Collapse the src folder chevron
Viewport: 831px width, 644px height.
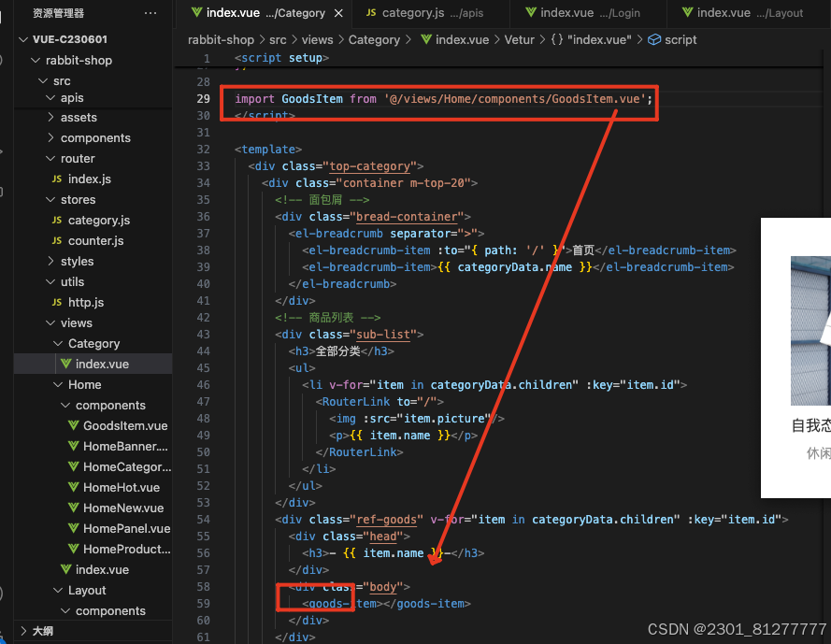pos(43,81)
